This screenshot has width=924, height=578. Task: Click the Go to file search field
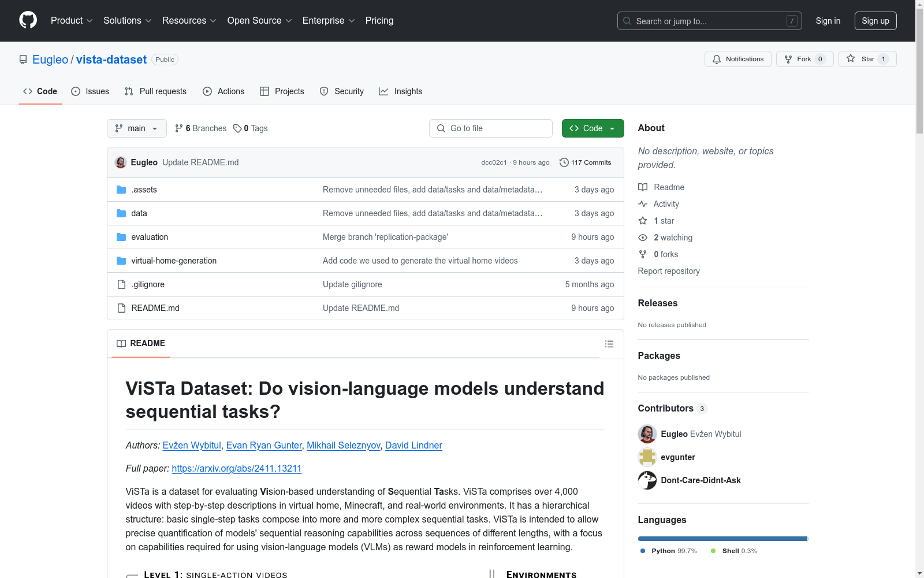491,128
